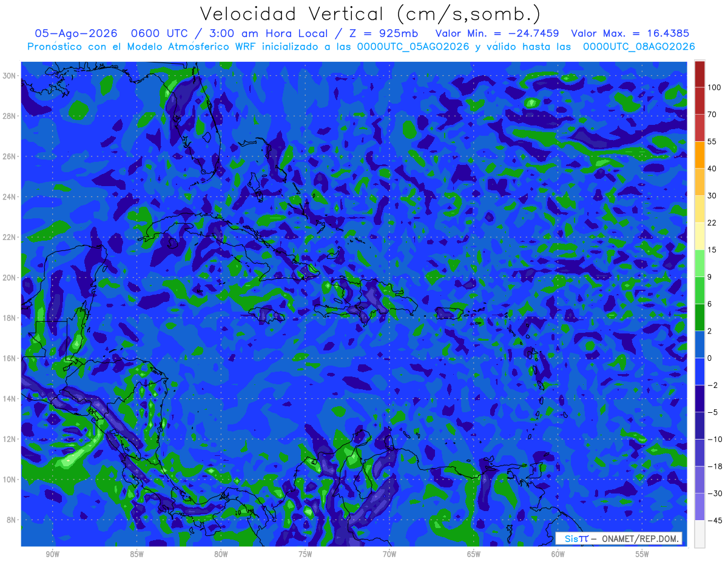Click the '70W' longitude label
Viewport: 728px width, 562px height.
(389, 554)
